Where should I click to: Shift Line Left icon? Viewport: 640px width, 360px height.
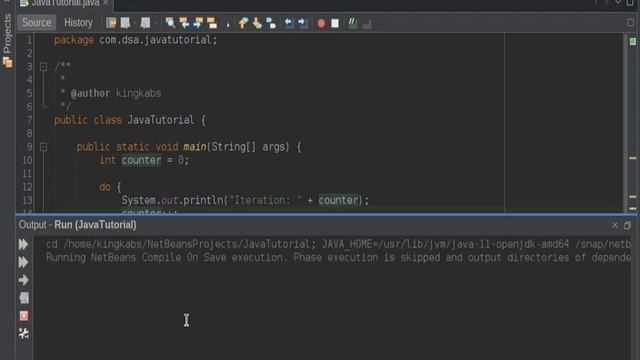click(x=289, y=23)
